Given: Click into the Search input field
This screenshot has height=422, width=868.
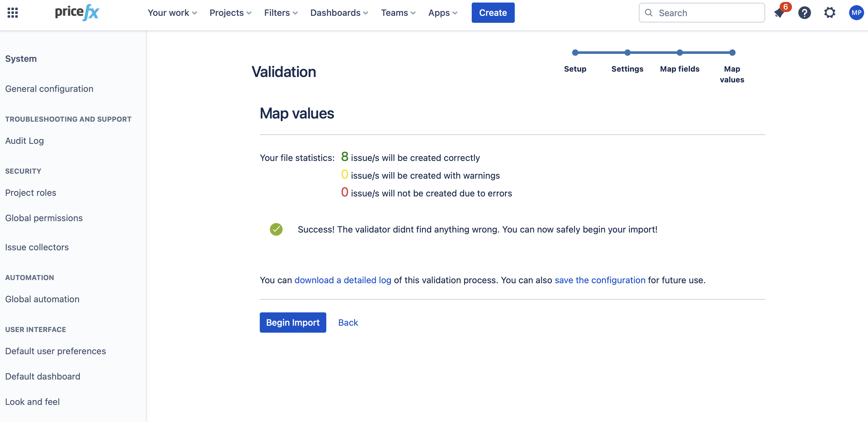Looking at the screenshot, I should [x=708, y=13].
